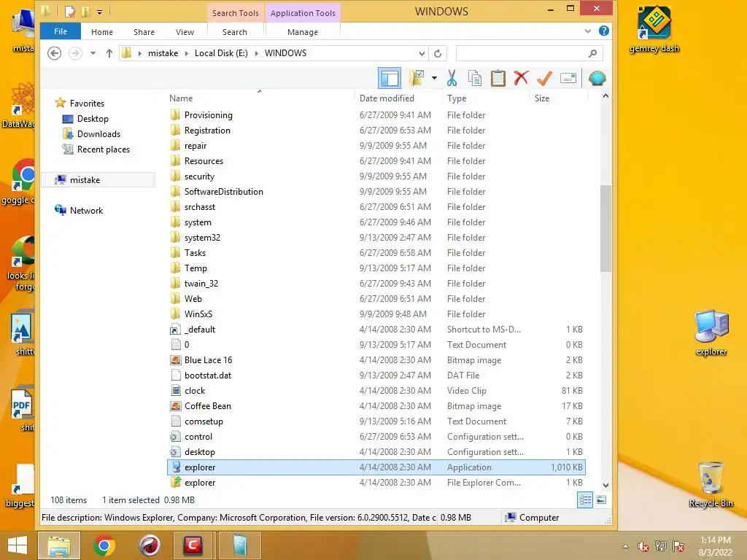Open gemrey dash desktop shortcut
Screen dimensions: 747x560
654,29
